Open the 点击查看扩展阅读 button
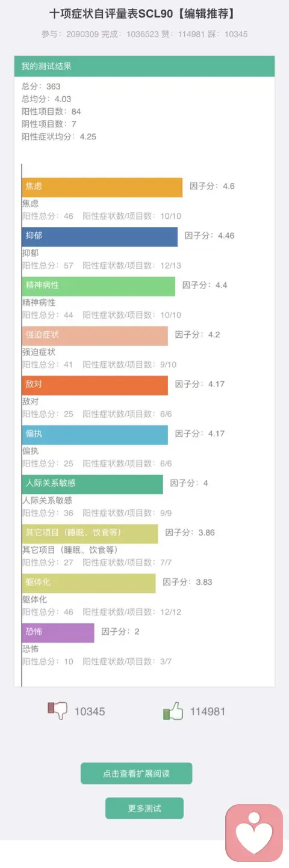Viewport: 289px width, 868px height. point(136,774)
